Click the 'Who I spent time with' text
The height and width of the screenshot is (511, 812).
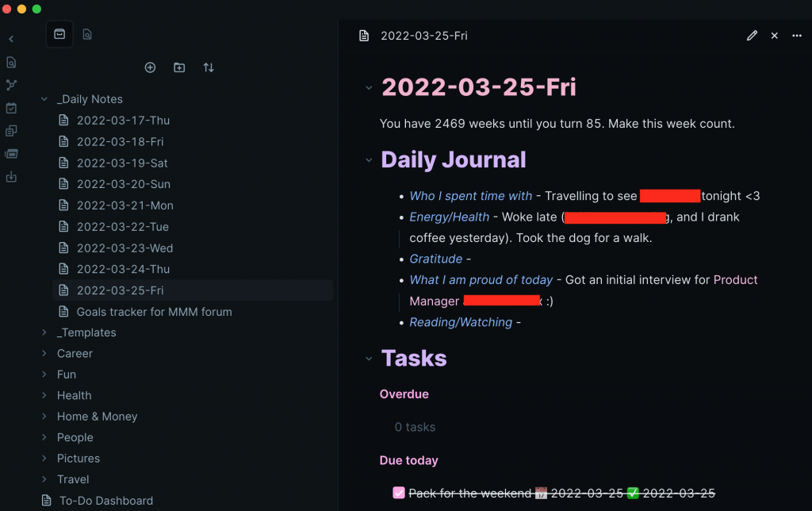tap(471, 196)
